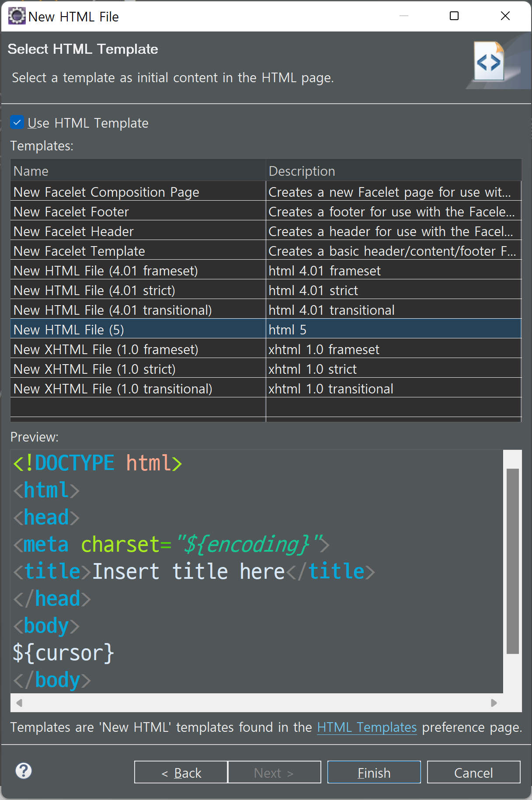532x800 pixels.
Task: Uncheck the Use HTML Template checkbox
Action: (17, 122)
